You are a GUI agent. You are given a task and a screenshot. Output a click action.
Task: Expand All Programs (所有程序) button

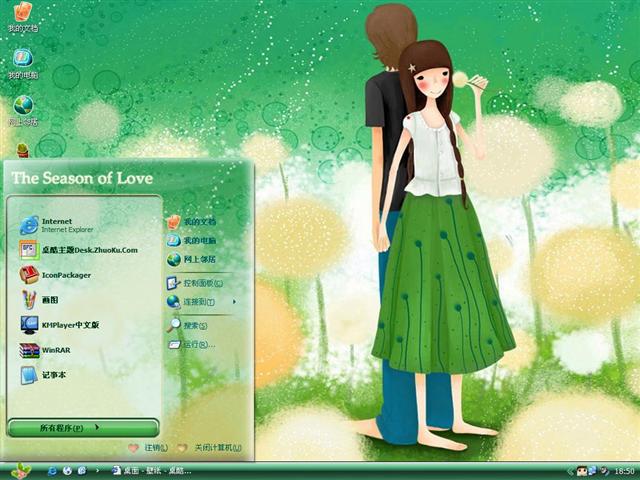83,427
